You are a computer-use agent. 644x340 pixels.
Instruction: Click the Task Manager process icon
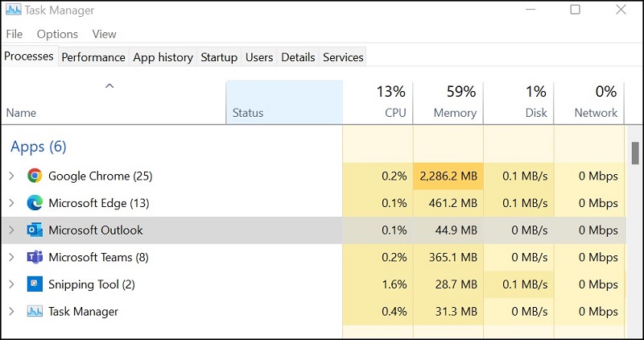click(x=35, y=312)
